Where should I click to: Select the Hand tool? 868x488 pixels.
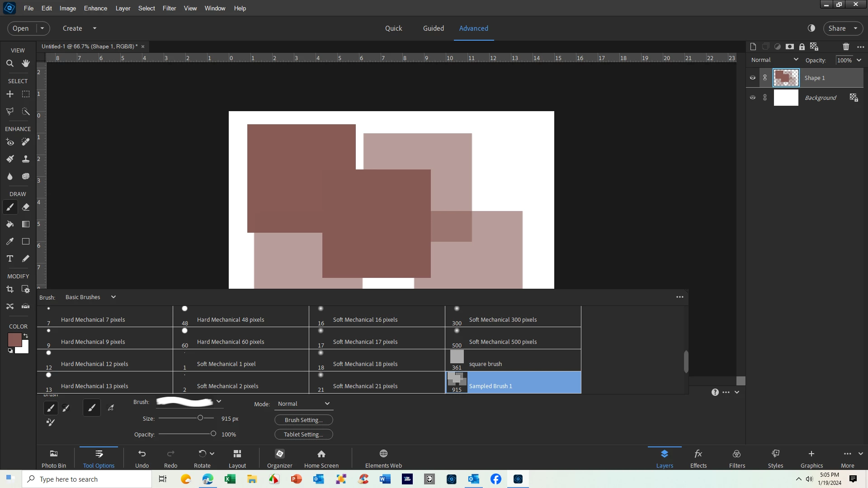coord(26,64)
